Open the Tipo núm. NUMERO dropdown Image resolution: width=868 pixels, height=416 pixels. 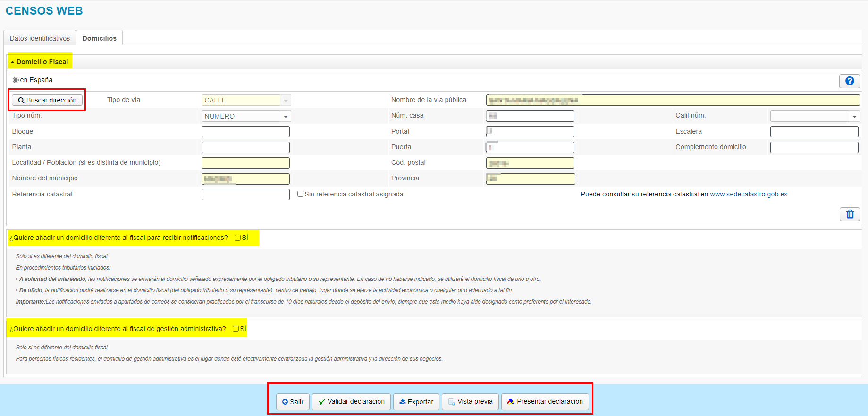tap(285, 116)
